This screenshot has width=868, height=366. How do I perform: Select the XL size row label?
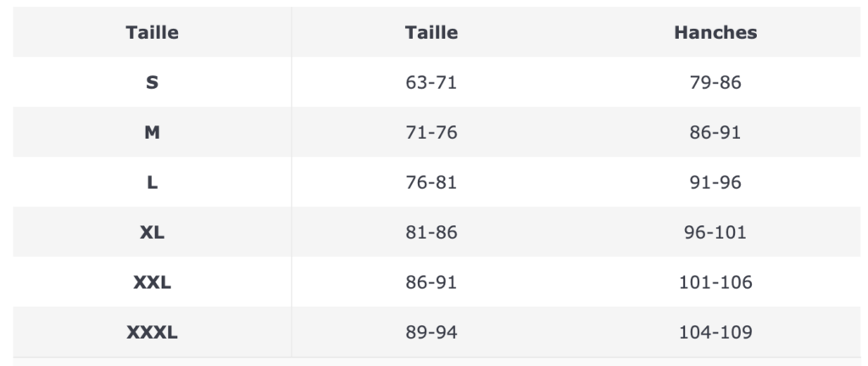[153, 233]
